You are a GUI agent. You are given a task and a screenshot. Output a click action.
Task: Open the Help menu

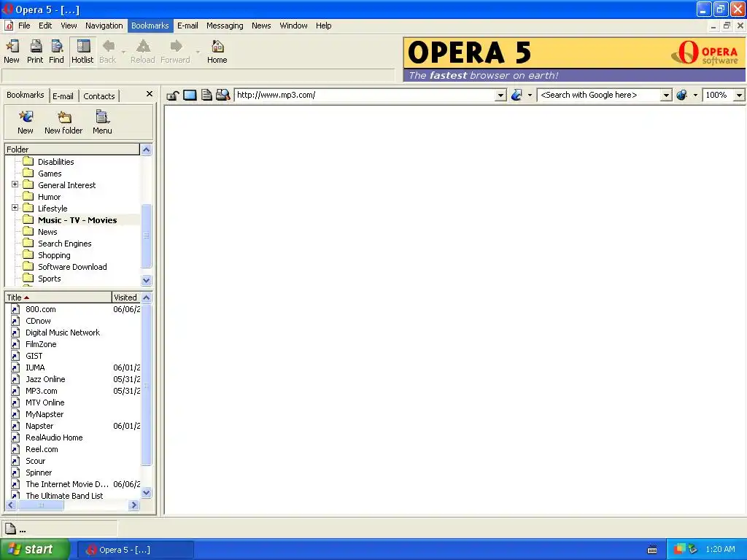[323, 26]
